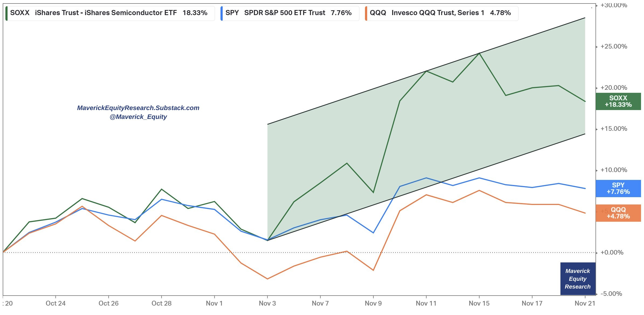The image size is (644, 315).
Task: Click the QQQ line low point at Nov 3
Action: [267, 279]
